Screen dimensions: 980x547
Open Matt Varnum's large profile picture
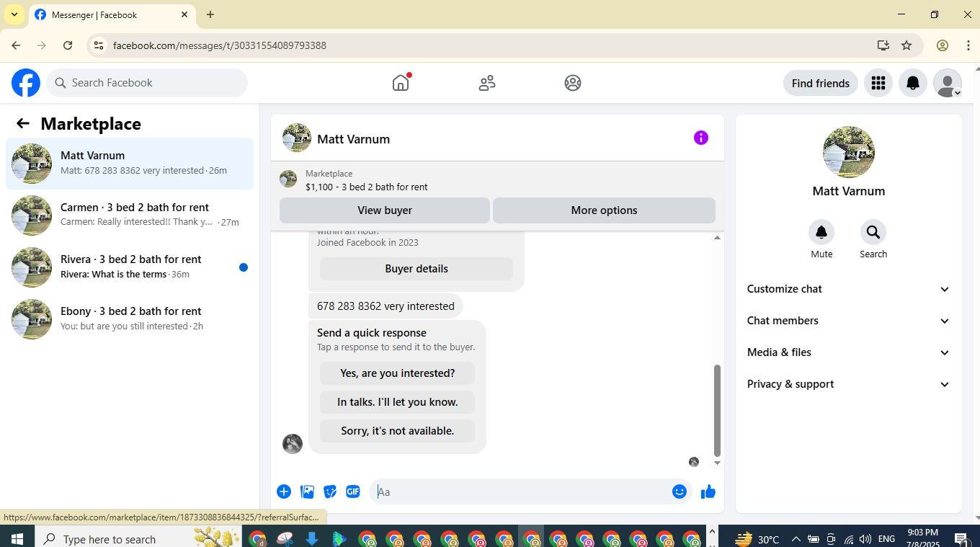click(849, 152)
